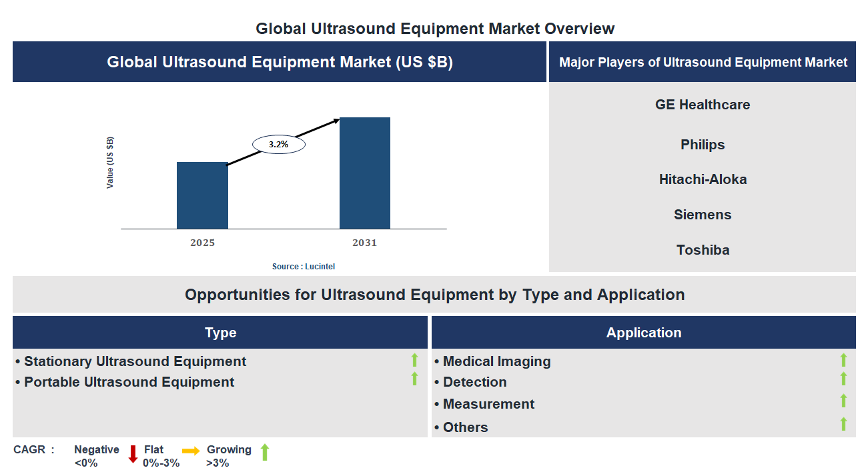Click the 2031 axis label
This screenshot has height=474, width=868.
point(365,243)
